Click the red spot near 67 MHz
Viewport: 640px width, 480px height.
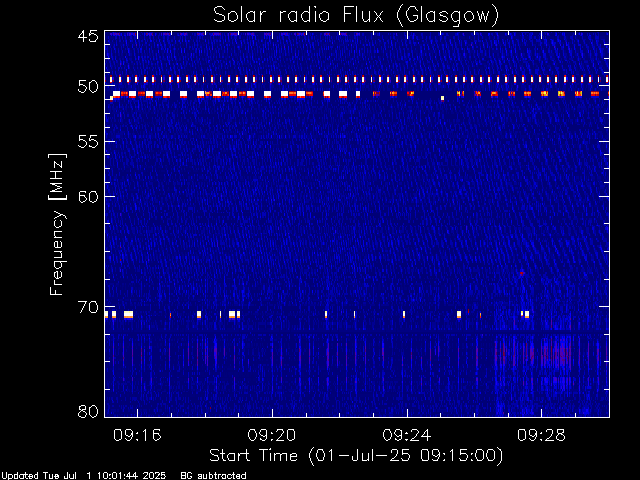point(522,273)
